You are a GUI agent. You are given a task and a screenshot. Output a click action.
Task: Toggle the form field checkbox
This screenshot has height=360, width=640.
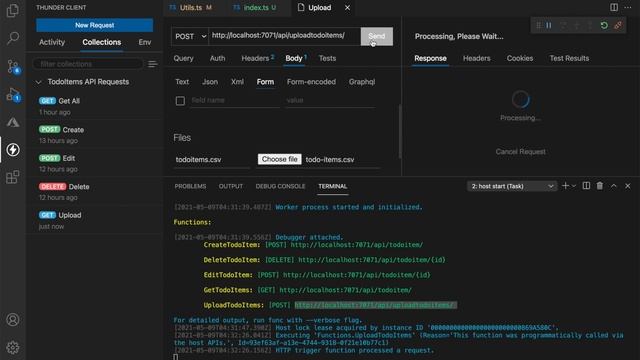180,100
